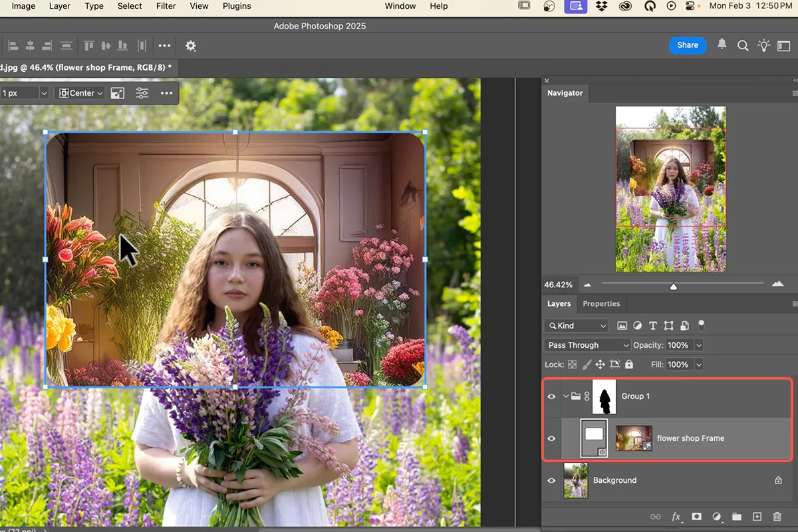Click the flower shop Frame layer thumbnail

tap(634, 438)
